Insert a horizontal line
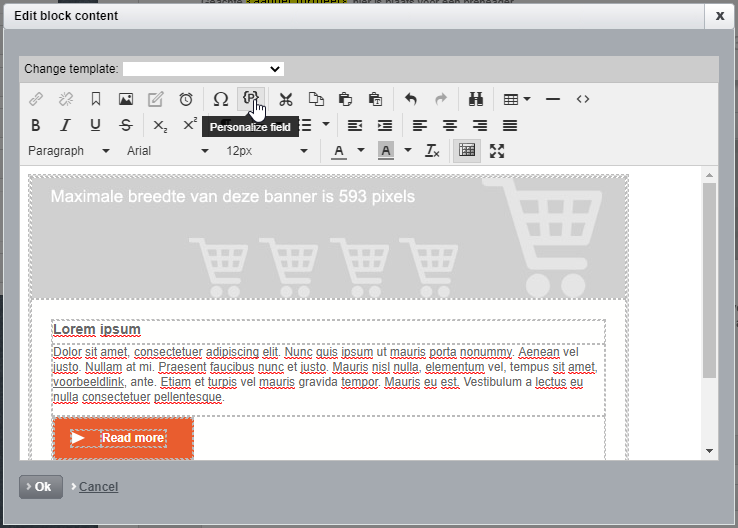Screen dimensions: 738x528 [x=553, y=99]
